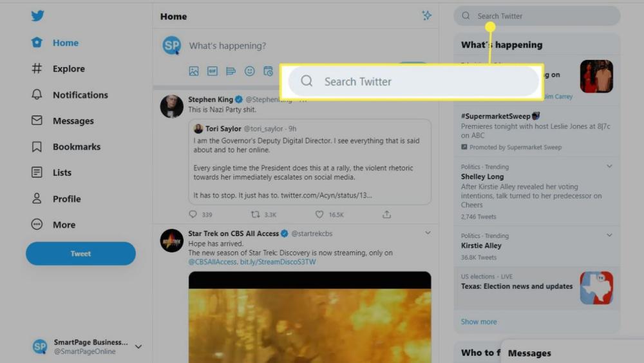Share Stephen King's tweet
This screenshot has width=644, height=363.
click(386, 215)
